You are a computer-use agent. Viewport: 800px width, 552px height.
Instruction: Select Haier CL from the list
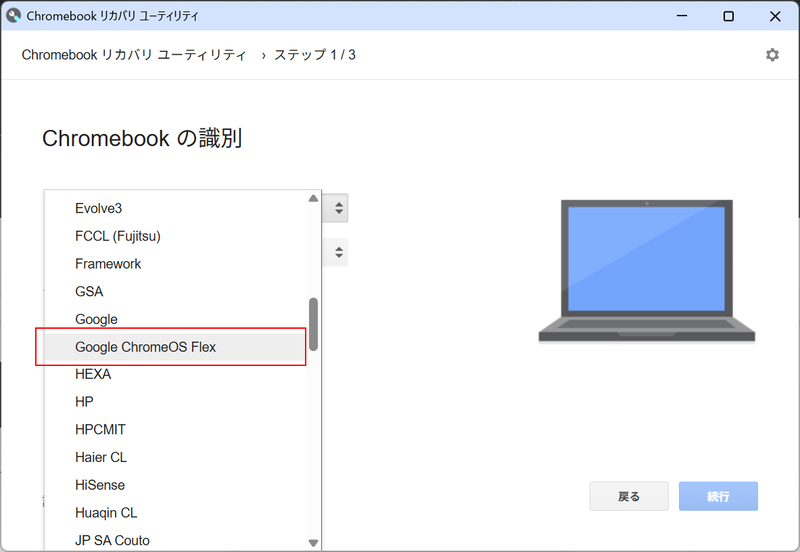coord(175,457)
